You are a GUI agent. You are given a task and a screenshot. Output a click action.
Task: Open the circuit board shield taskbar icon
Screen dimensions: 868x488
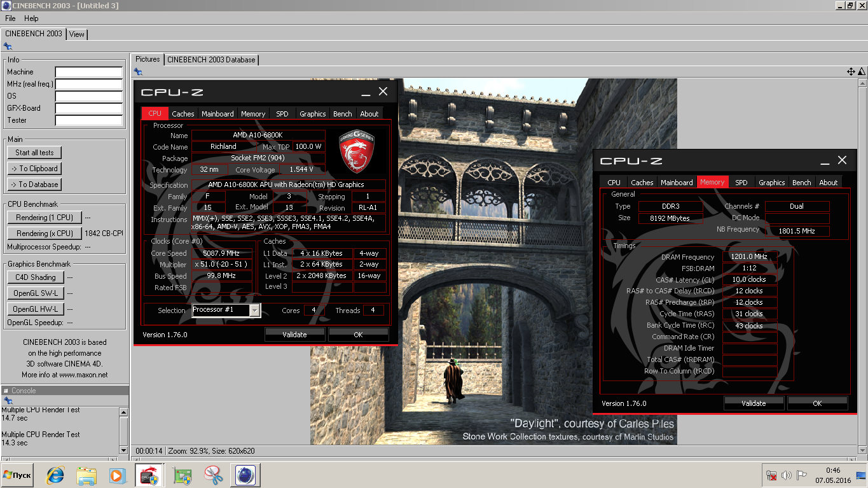tap(183, 475)
